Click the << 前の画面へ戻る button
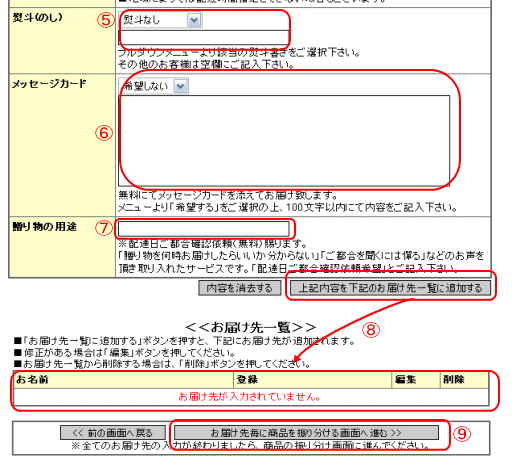The width and height of the screenshot is (520, 470). (113, 433)
